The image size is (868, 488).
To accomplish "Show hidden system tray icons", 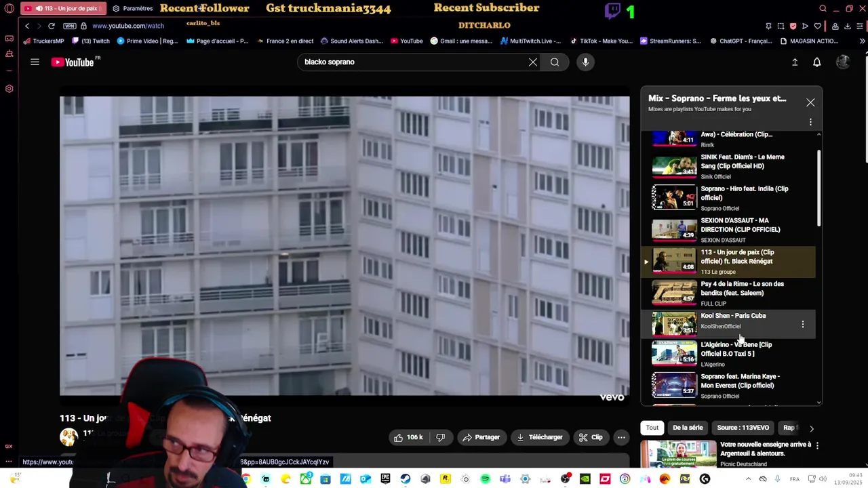I will (747, 479).
